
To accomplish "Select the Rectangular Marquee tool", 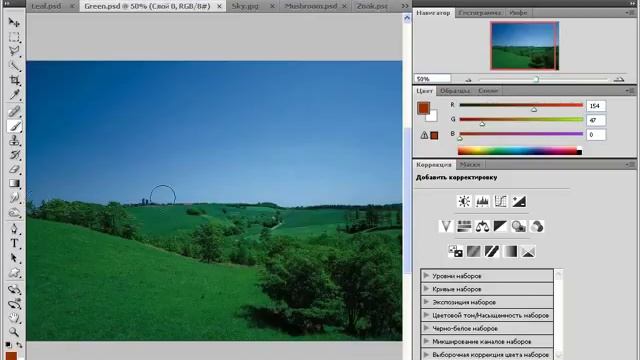I will (x=14, y=37).
